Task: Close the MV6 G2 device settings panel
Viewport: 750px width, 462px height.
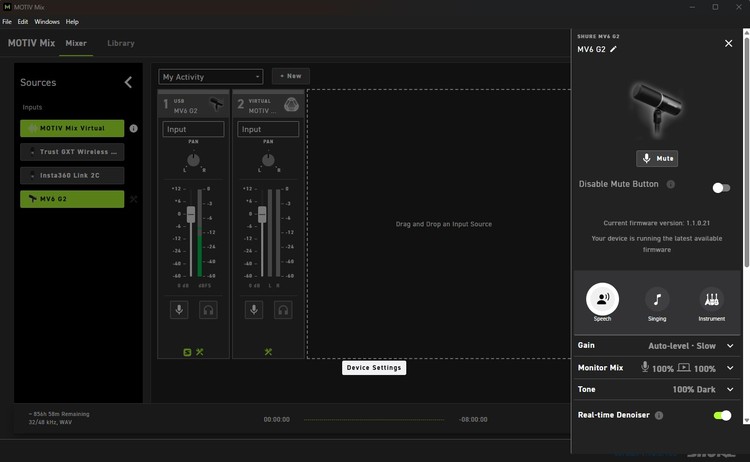Action: pyautogui.click(x=728, y=44)
